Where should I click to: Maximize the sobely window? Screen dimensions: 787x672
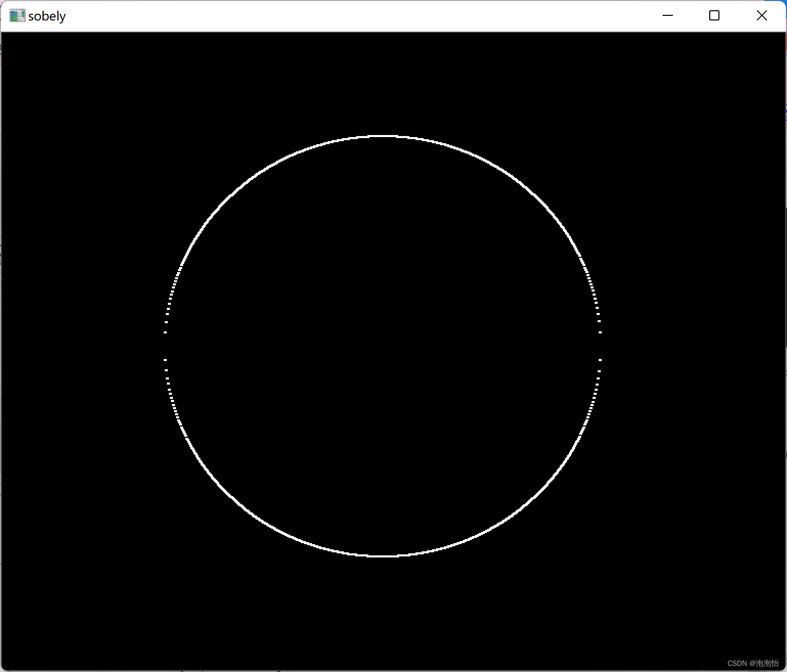[x=714, y=15]
